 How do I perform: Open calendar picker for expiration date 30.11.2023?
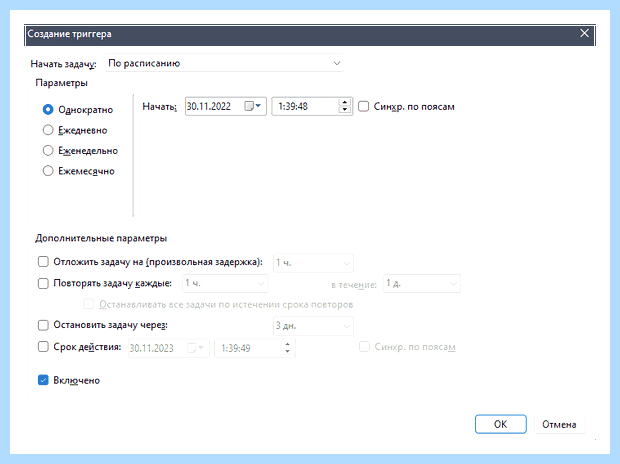tap(195, 348)
